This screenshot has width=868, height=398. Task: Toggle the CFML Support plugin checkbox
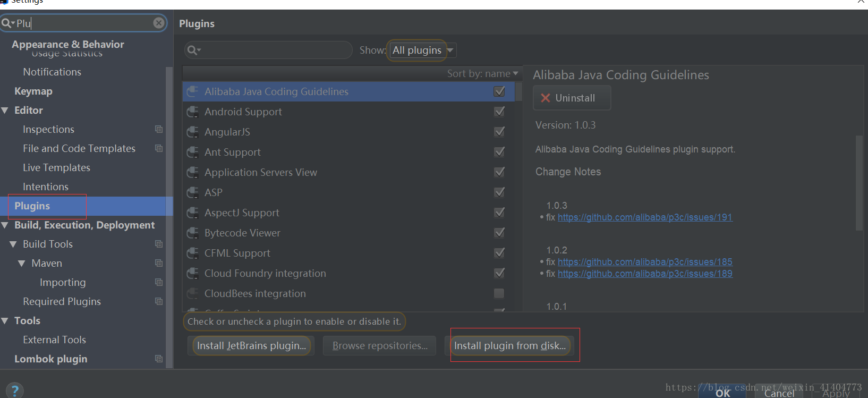pos(499,253)
